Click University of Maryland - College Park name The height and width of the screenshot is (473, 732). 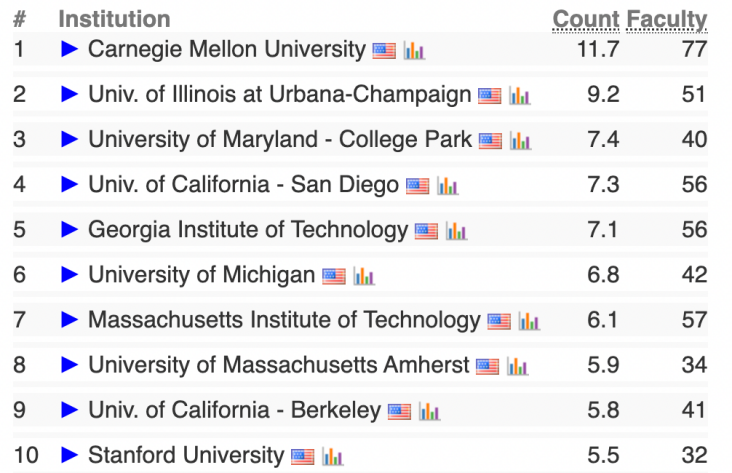click(280, 140)
